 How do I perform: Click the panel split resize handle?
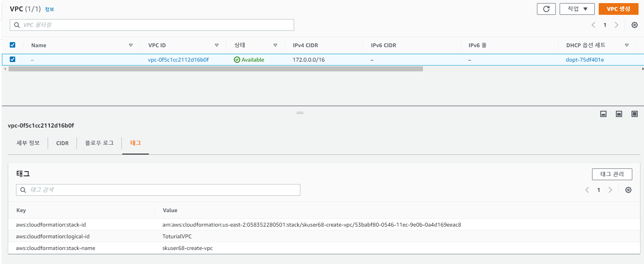[300, 113]
